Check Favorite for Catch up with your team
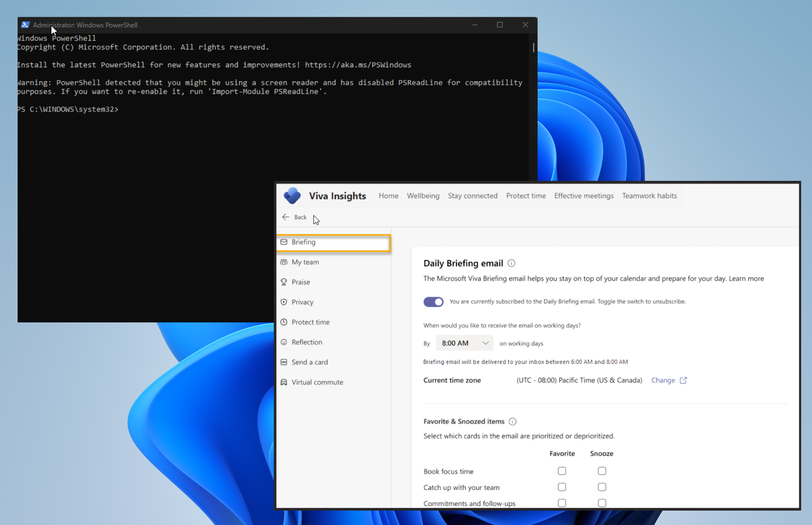 click(x=562, y=487)
